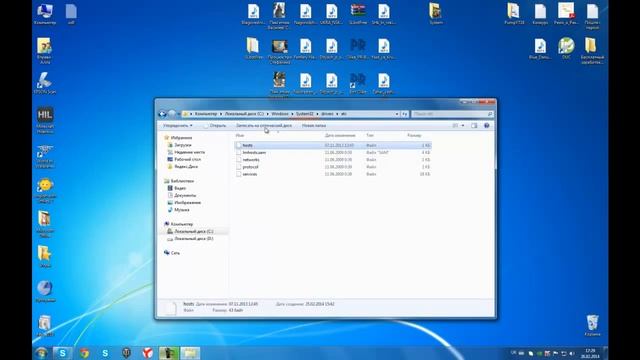Image resolution: width=640 pixels, height=360 pixels.
Task: Select Корзина recycle bin desktop icon
Action: pos(592,325)
